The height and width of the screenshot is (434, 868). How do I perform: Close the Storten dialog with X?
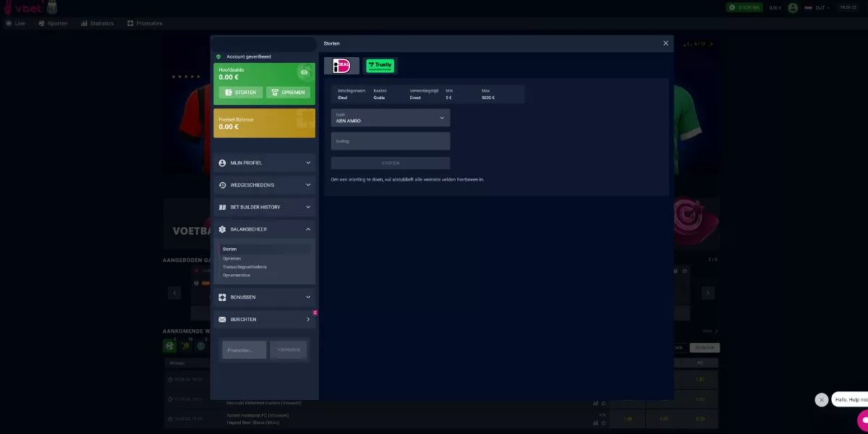(666, 43)
